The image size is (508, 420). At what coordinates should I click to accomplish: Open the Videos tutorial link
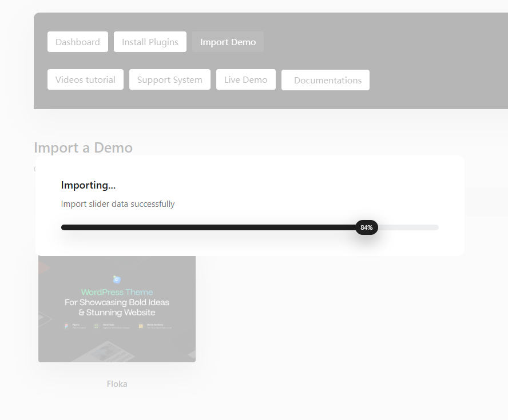(x=85, y=79)
